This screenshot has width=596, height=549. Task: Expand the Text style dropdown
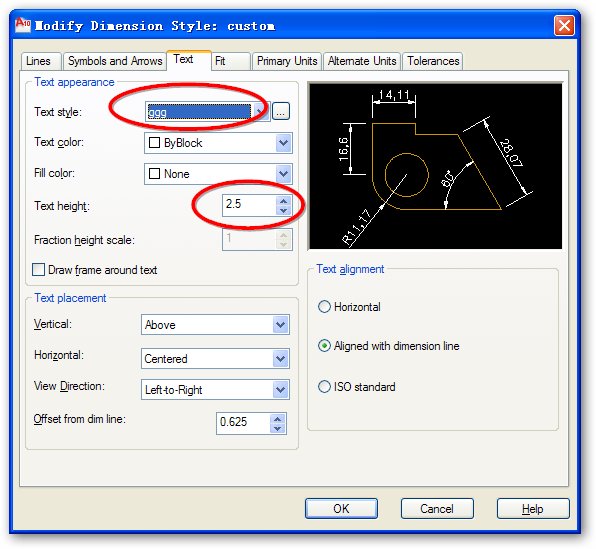pos(260,112)
